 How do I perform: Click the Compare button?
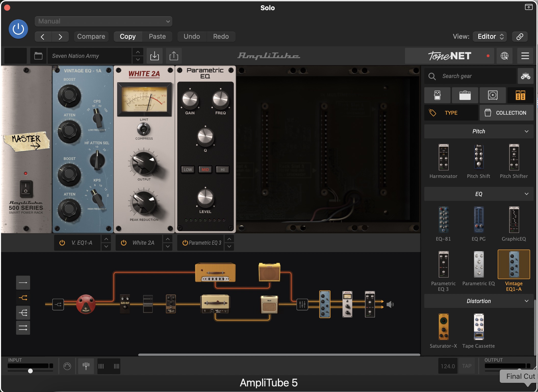[91, 36]
